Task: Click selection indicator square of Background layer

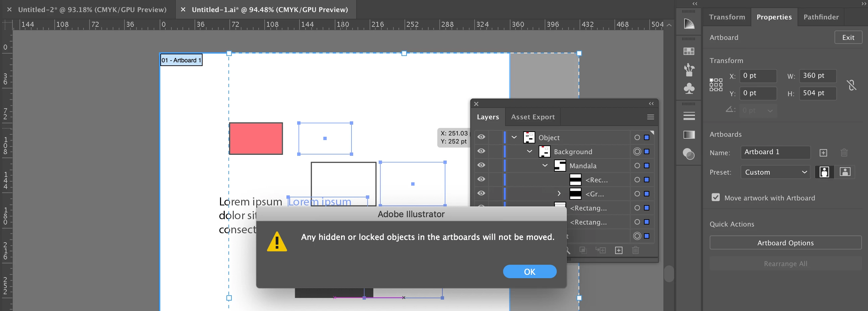Action: (647, 151)
